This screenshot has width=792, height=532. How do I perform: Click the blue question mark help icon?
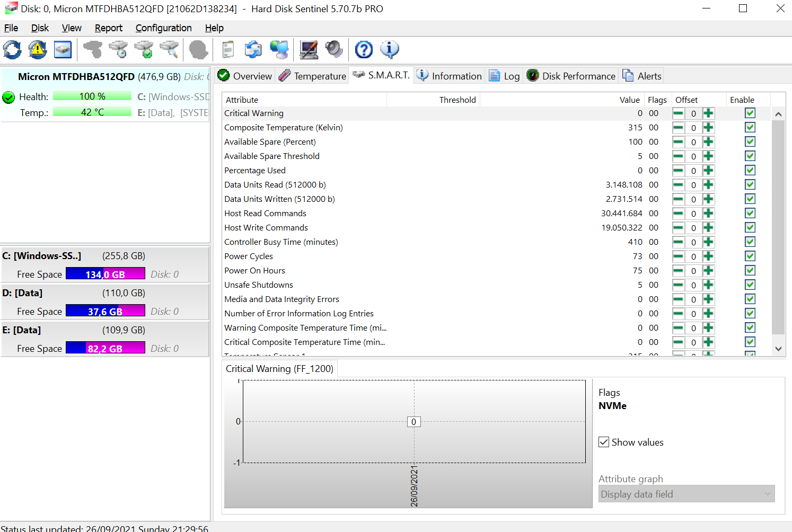pos(364,50)
